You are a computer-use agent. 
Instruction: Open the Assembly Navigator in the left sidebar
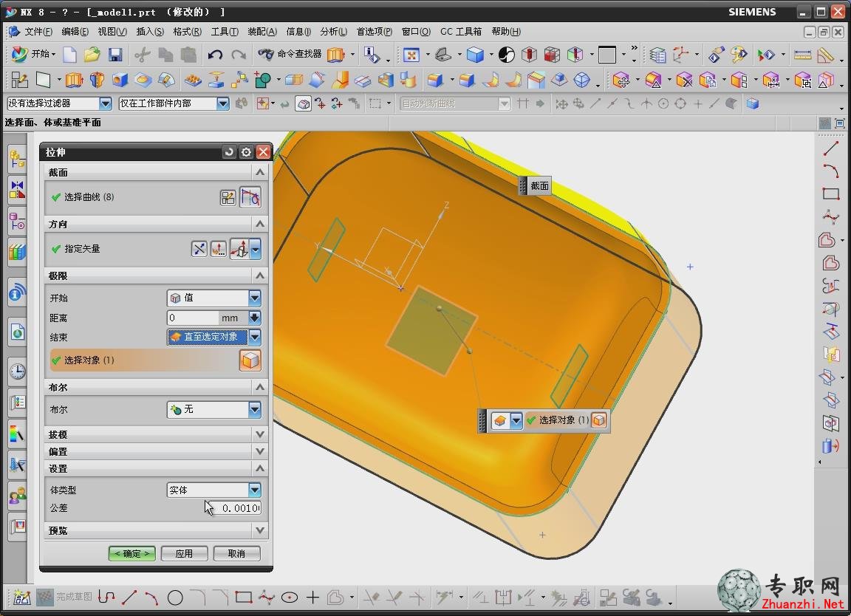(18, 159)
